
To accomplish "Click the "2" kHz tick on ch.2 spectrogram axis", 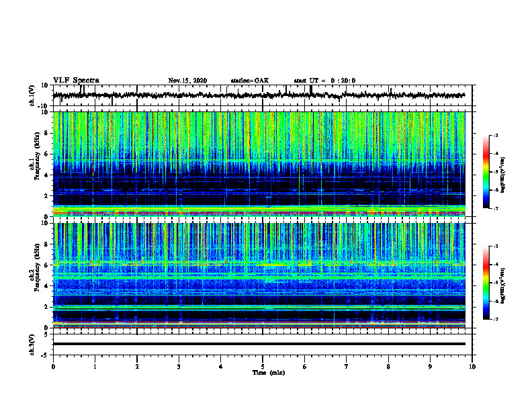I will point(47,307).
